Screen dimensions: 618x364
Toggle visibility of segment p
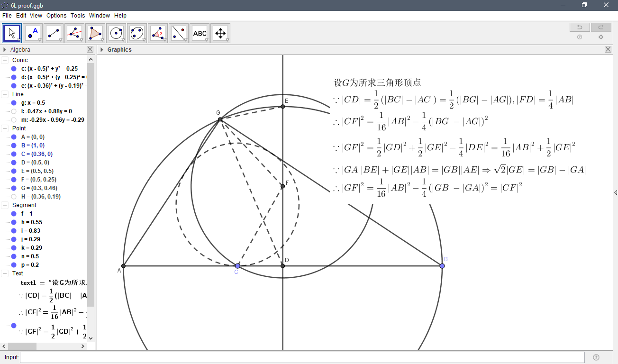coord(14,265)
